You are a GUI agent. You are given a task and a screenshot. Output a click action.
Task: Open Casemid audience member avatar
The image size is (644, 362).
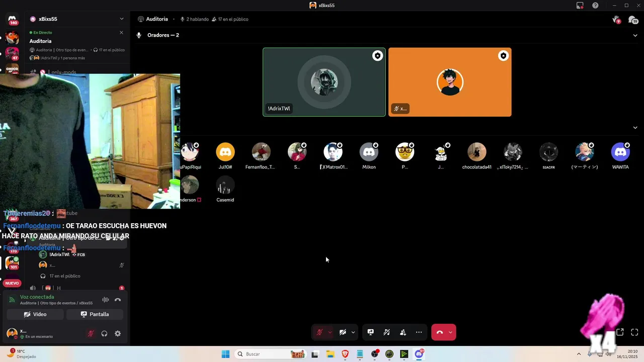point(225,185)
